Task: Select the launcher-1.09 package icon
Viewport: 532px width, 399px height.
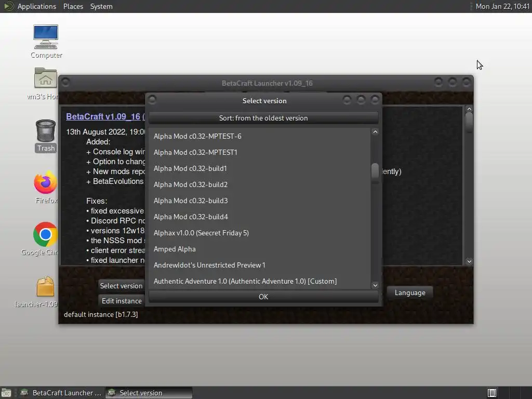Action: click(46, 286)
